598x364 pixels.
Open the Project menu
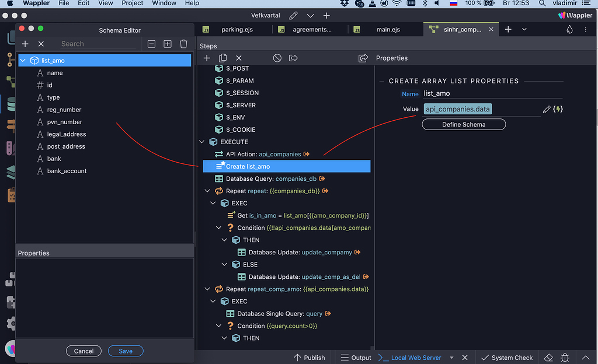coord(132,3)
